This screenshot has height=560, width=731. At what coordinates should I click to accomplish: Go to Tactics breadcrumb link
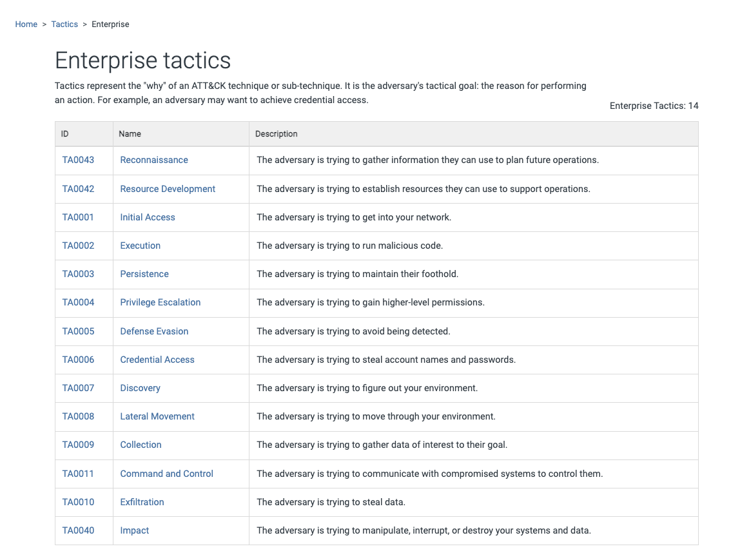[64, 24]
